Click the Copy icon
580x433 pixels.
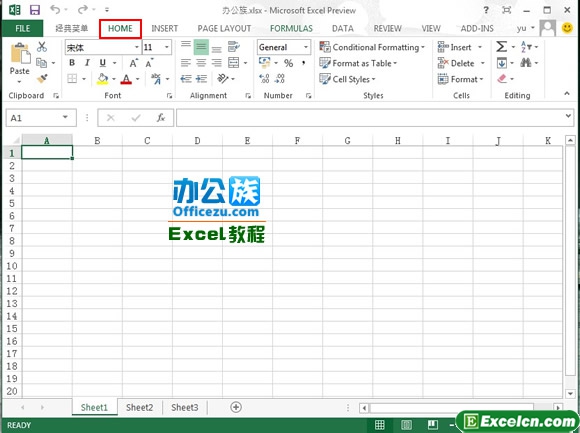(41, 63)
